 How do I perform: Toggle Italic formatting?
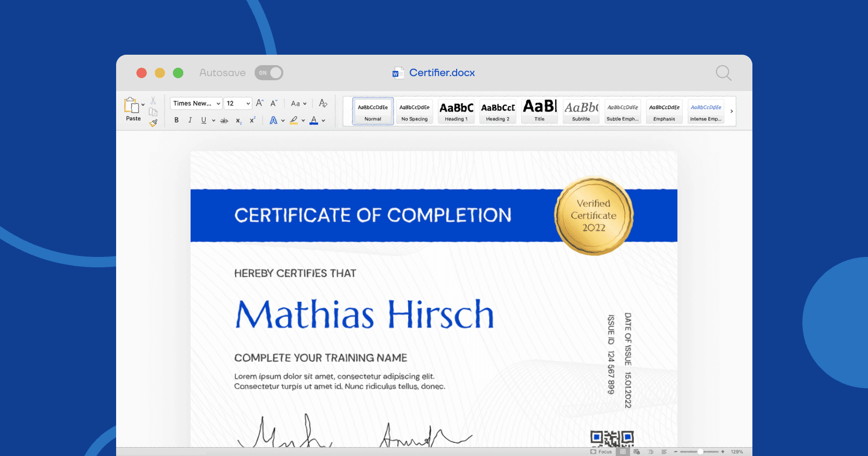[190, 120]
